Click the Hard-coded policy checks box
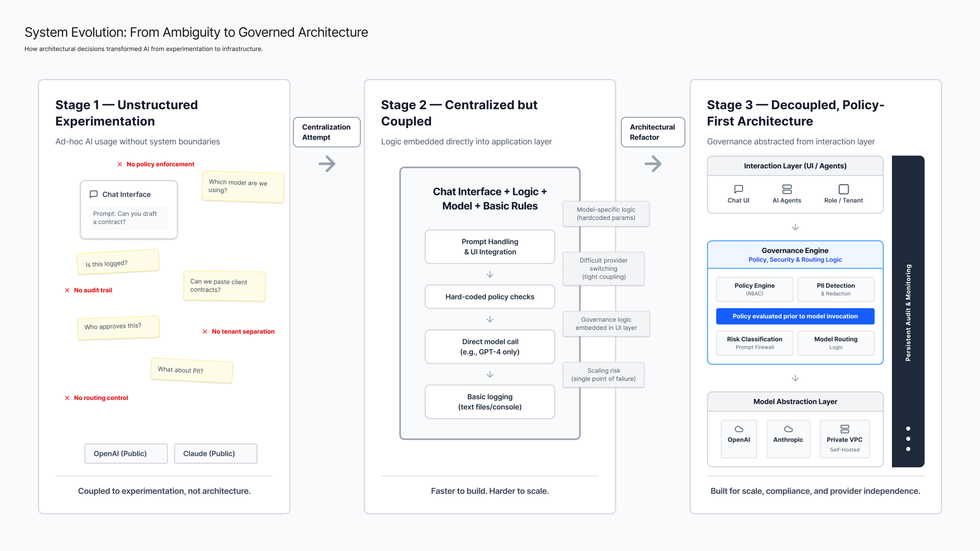This screenshot has height=551, width=980. pos(490,297)
